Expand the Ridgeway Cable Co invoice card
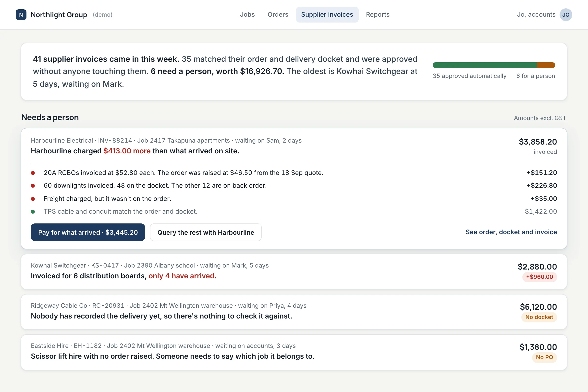The width and height of the screenshot is (588, 392). 294,312
